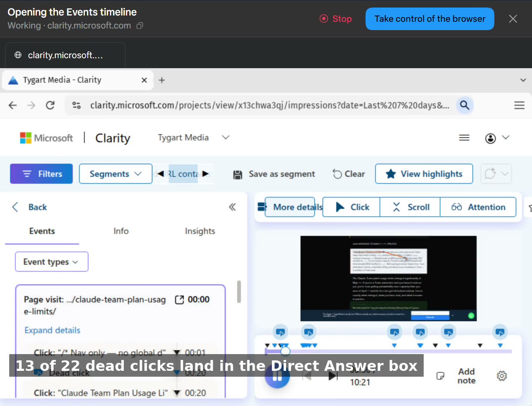This screenshot has height=406, width=532.
Task: Open the Event types dropdown
Action: pos(51,262)
